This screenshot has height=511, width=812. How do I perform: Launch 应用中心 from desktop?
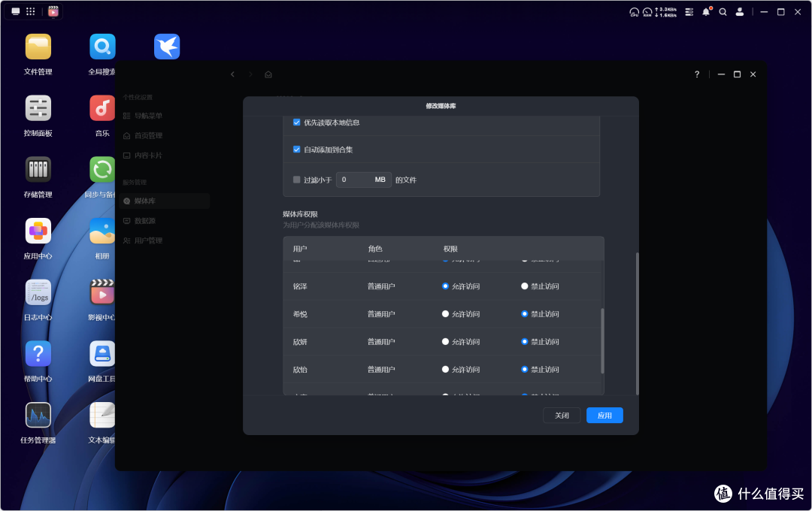tap(38, 231)
